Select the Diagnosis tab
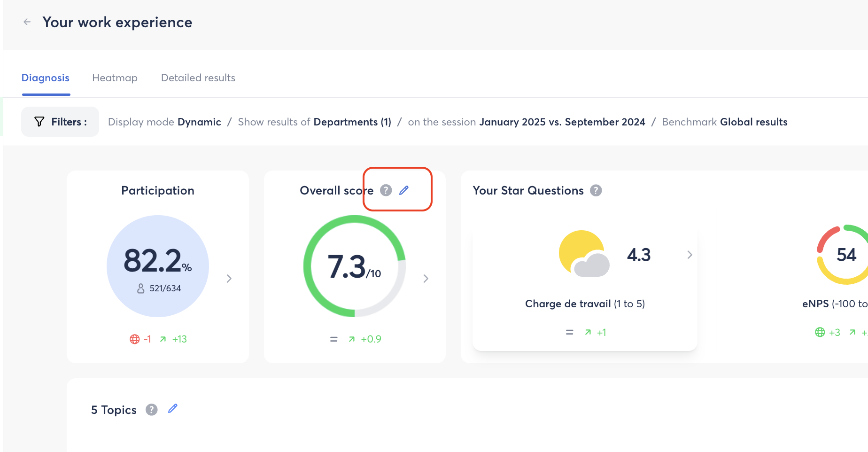 46,78
